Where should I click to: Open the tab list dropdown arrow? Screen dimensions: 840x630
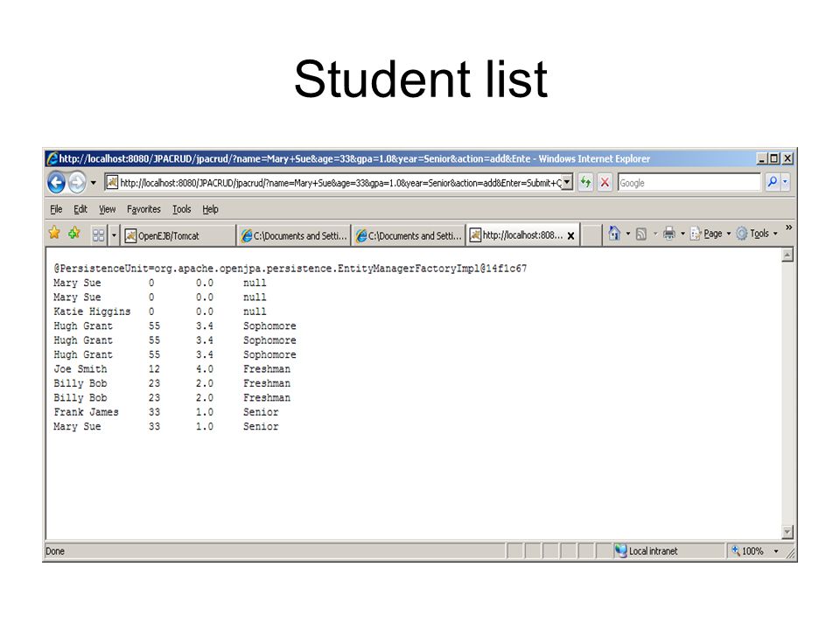[114, 235]
